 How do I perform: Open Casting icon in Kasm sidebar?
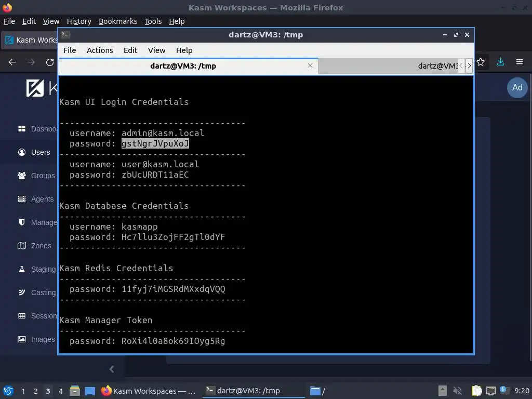coord(22,292)
